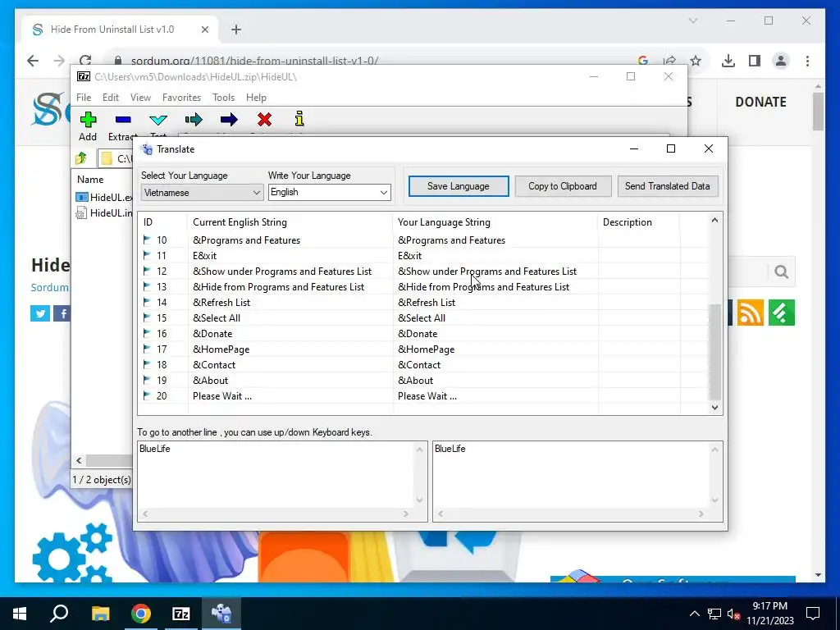Select the 'E&xit' translated string cell
Image resolution: width=840 pixels, height=630 pixels.
pyautogui.click(x=410, y=256)
